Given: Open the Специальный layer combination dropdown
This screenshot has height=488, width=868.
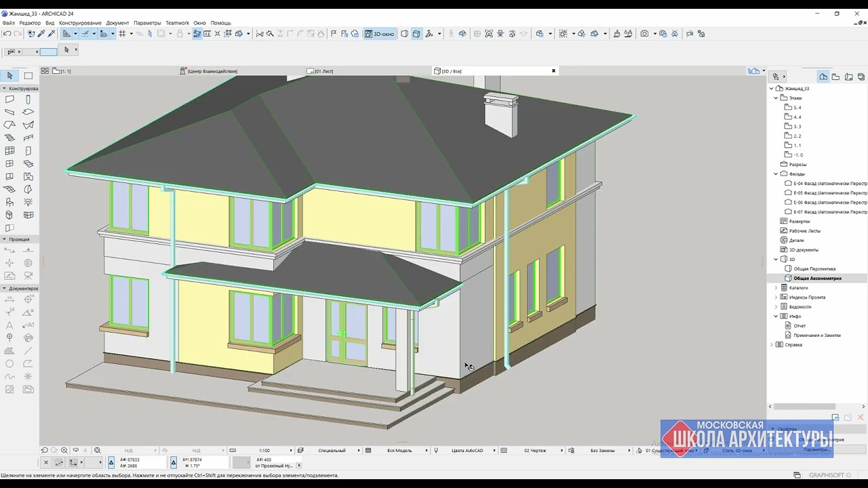Looking at the screenshot, I should click(332, 450).
